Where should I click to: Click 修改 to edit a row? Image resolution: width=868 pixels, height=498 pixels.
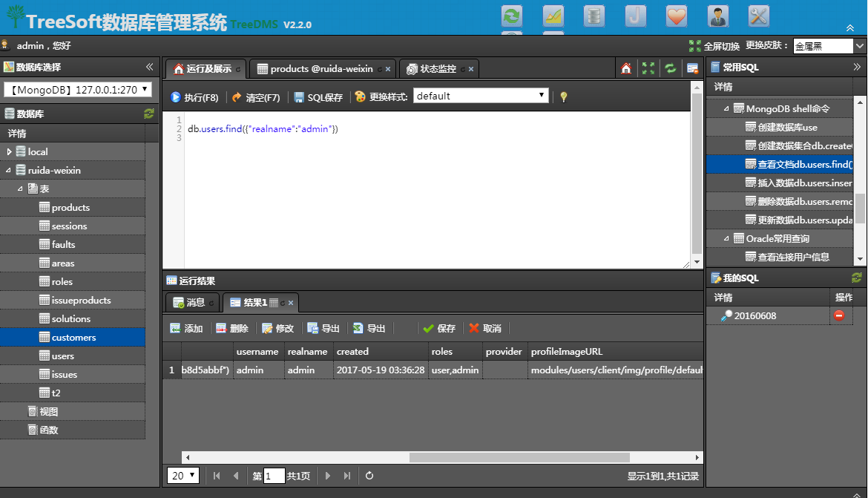pos(278,329)
